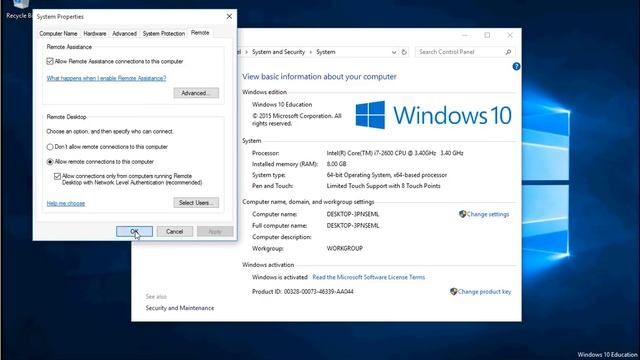Toggle Network Level Authentication checkbox

[57, 176]
